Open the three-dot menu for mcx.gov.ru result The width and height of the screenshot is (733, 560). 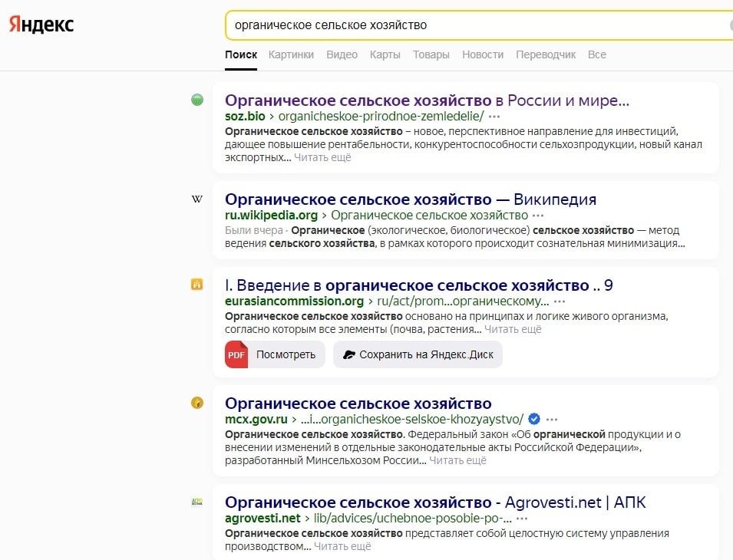click(x=552, y=420)
